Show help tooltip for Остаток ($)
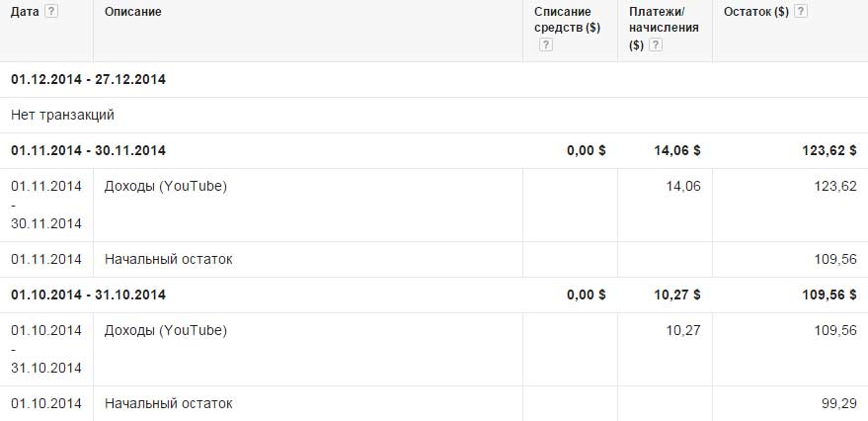868x421 pixels. pyautogui.click(x=801, y=12)
